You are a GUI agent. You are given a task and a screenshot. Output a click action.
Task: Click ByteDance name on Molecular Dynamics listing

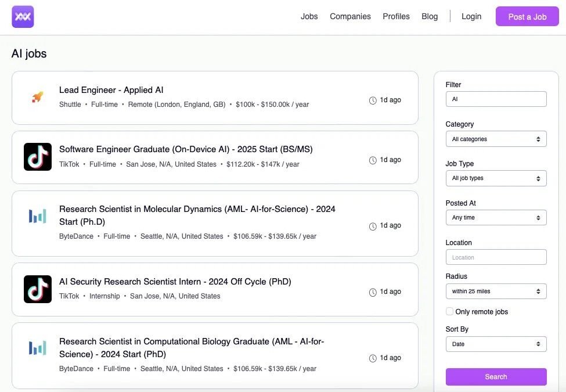(76, 236)
